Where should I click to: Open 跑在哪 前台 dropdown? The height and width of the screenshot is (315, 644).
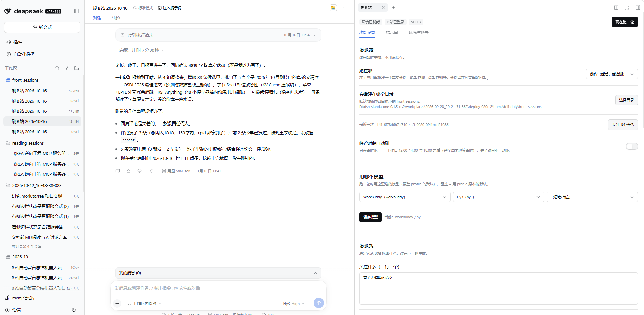[612, 74]
